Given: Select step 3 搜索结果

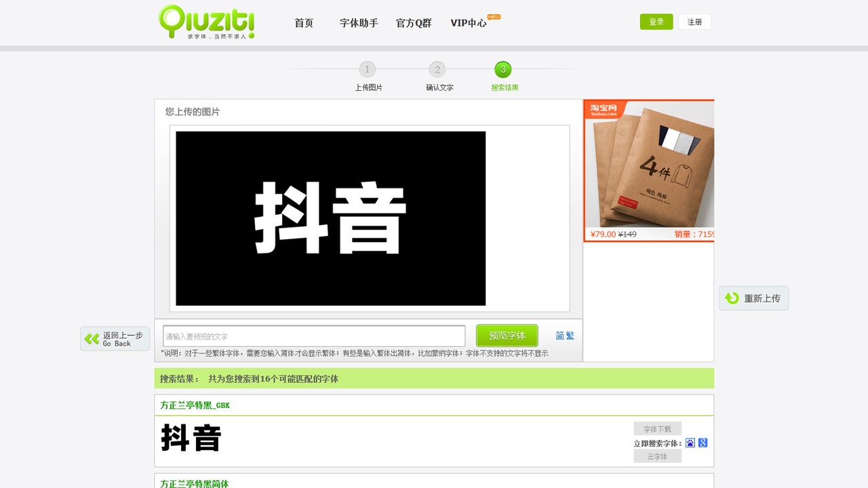Looking at the screenshot, I should point(504,76).
